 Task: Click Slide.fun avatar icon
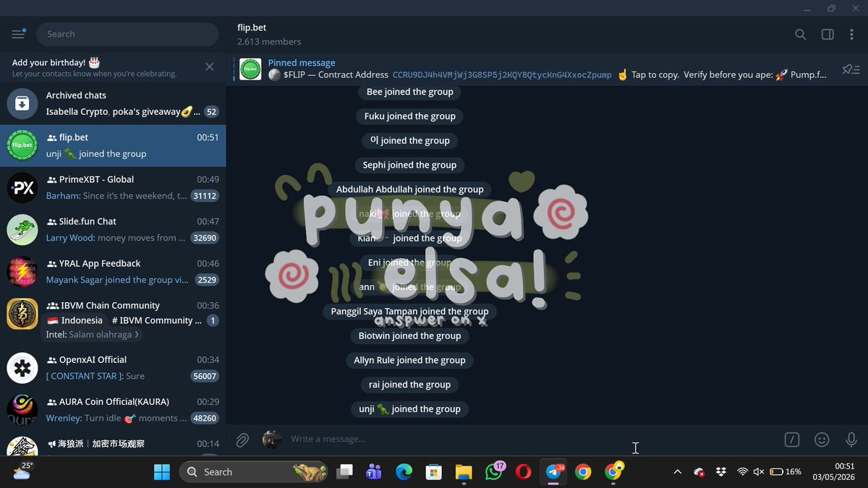click(x=22, y=229)
